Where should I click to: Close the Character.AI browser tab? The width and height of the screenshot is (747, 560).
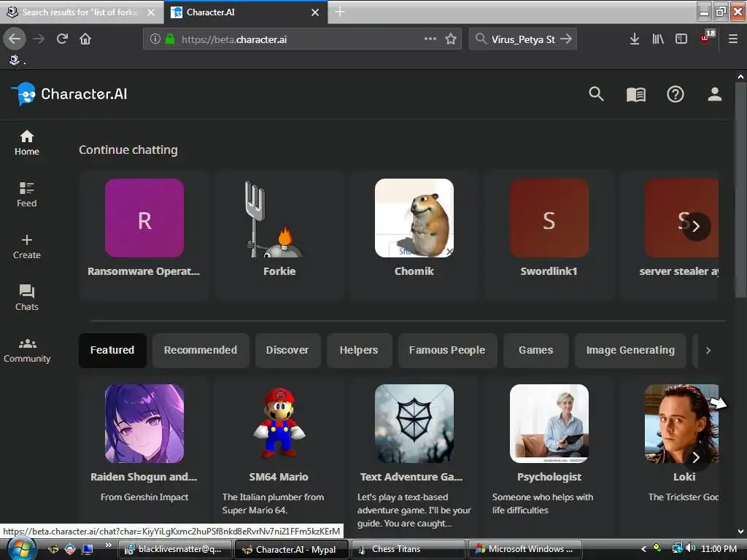pyautogui.click(x=315, y=12)
